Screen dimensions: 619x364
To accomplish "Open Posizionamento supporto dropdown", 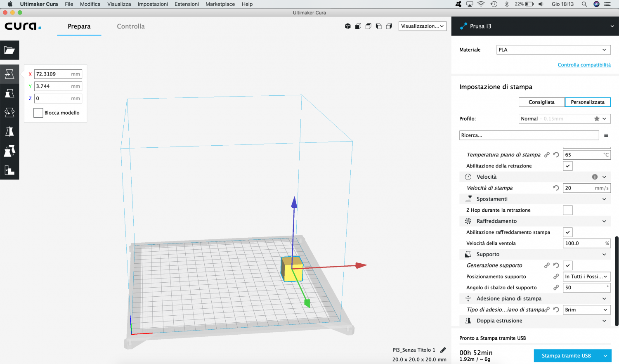I will (587, 277).
